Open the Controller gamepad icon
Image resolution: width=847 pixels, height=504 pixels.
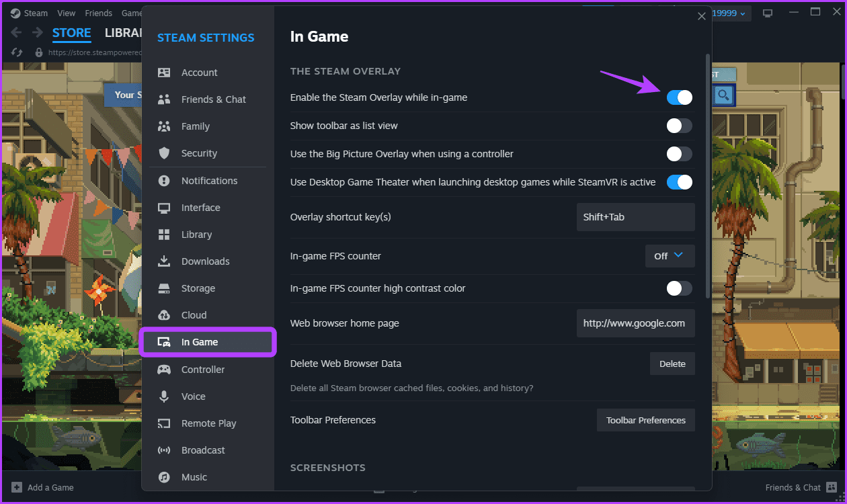(164, 370)
